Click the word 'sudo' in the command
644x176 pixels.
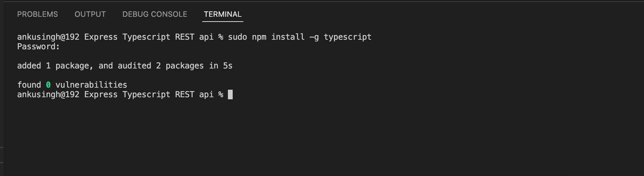(237, 37)
